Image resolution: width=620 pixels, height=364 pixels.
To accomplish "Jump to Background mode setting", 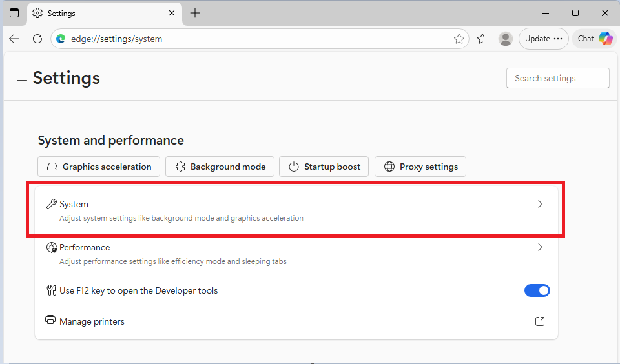I will pyautogui.click(x=220, y=167).
